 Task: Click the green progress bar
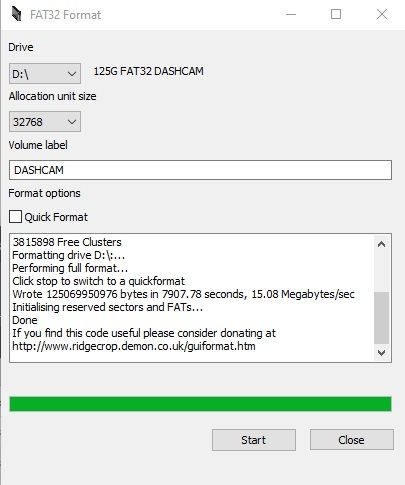point(200,404)
